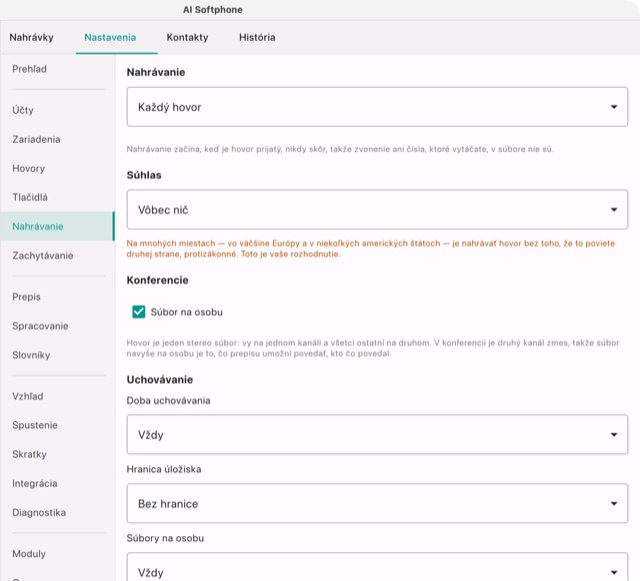Open Prehľad in the settings sidebar
This screenshot has width=640, height=581.
[x=57, y=69]
